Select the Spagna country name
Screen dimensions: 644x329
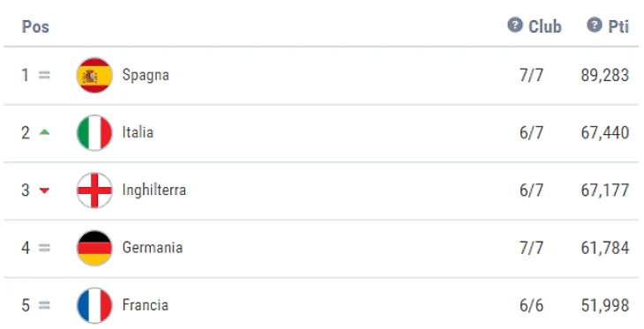[146, 76]
